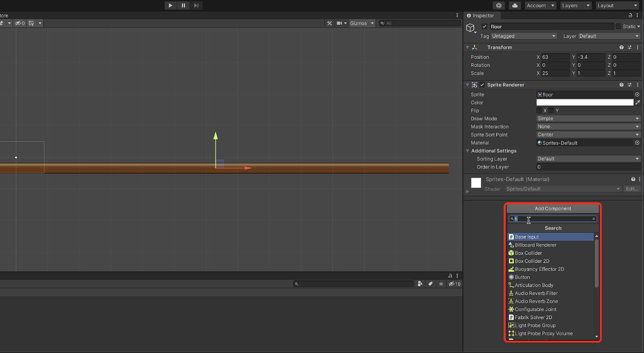This screenshot has width=644, height=353.
Task: Select Buoyancy Effector 2D component
Action: (551, 269)
